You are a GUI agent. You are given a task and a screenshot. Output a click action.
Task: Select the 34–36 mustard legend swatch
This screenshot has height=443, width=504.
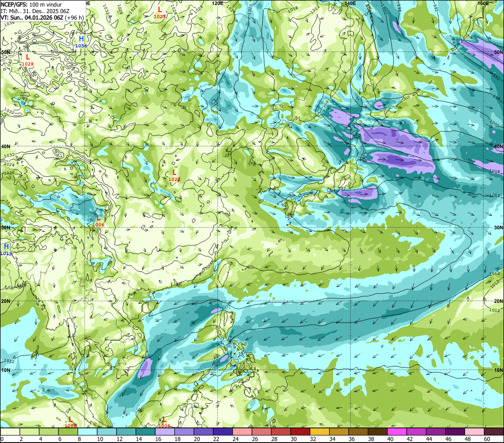coord(339,431)
